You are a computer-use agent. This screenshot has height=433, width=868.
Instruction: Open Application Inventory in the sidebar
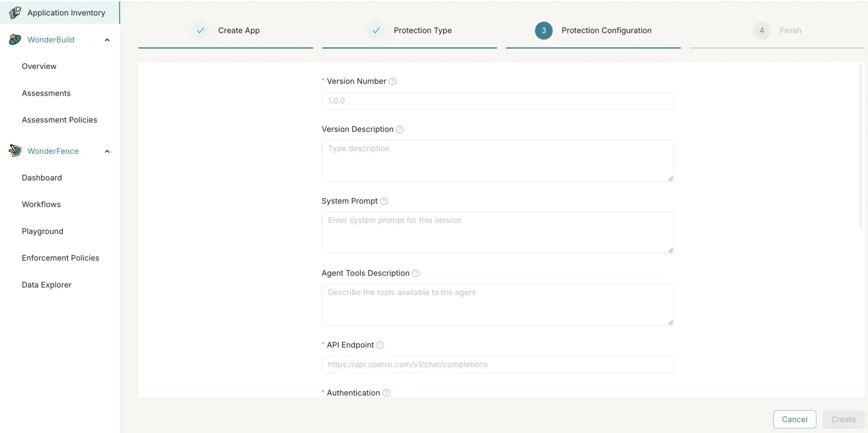click(x=60, y=12)
